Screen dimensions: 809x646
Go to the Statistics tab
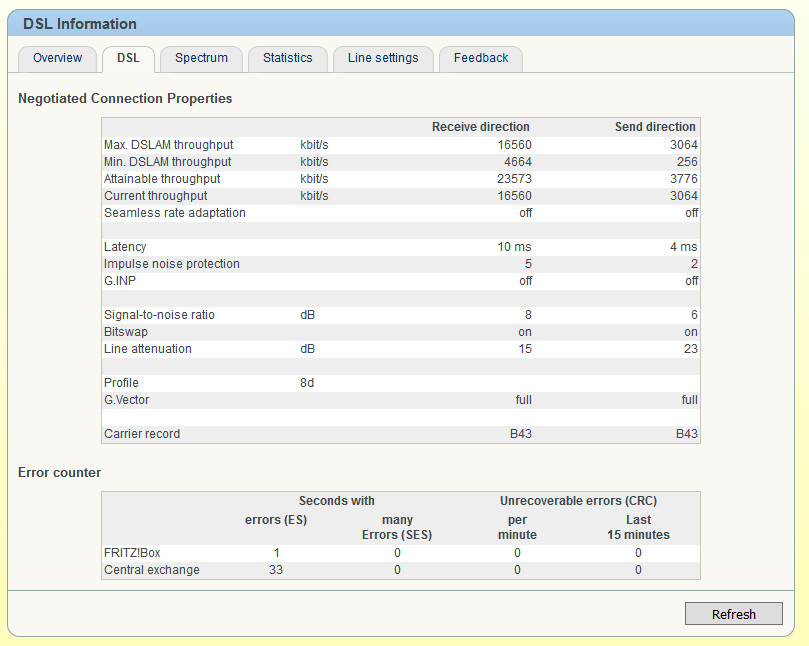pyautogui.click(x=287, y=58)
